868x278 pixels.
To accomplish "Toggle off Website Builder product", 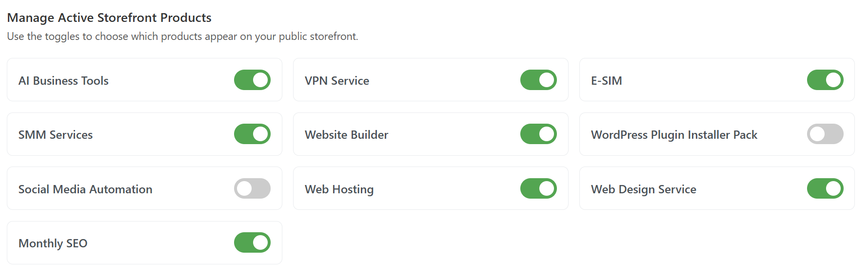I will pyautogui.click(x=538, y=134).
